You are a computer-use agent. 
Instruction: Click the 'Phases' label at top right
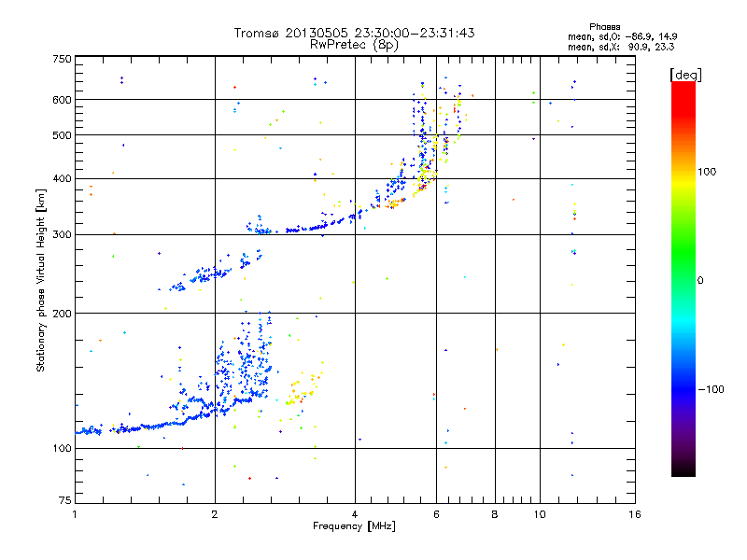604,27
